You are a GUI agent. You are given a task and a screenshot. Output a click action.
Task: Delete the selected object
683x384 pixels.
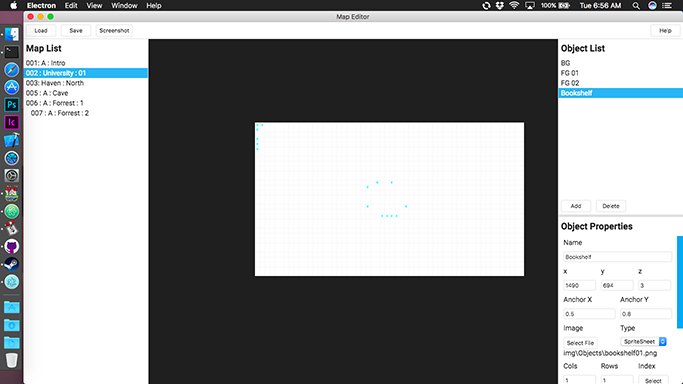coord(611,206)
